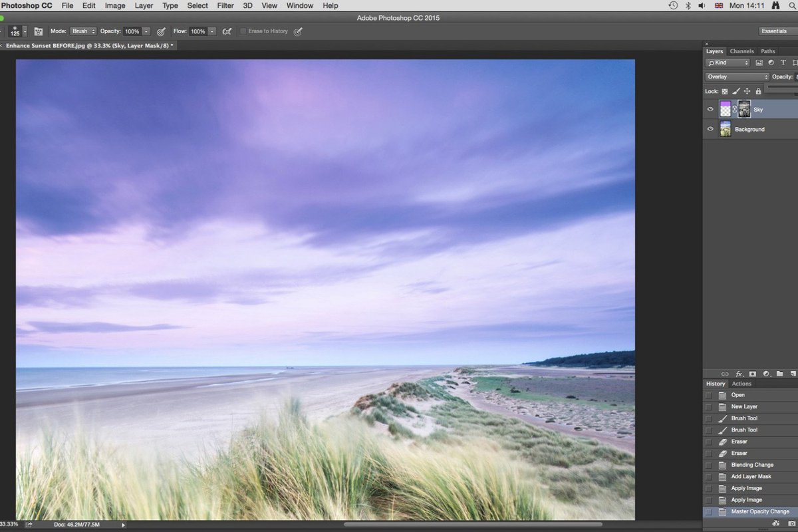Create new adjustment layer half-circle icon
The width and height of the screenshot is (798, 532).
[x=766, y=374]
